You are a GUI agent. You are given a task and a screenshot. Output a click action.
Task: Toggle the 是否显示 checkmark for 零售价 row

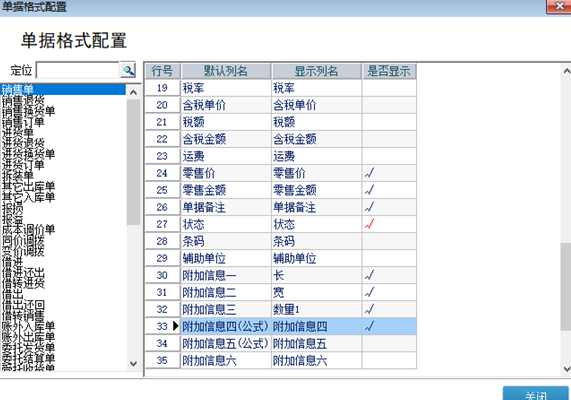(x=369, y=173)
